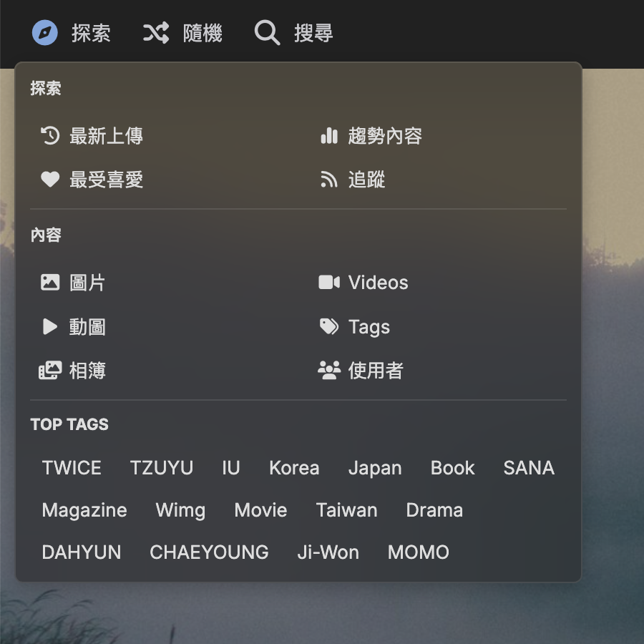The width and height of the screenshot is (644, 644).
Task: Click the heart icon beside 最受喜愛
Action: [x=50, y=180]
